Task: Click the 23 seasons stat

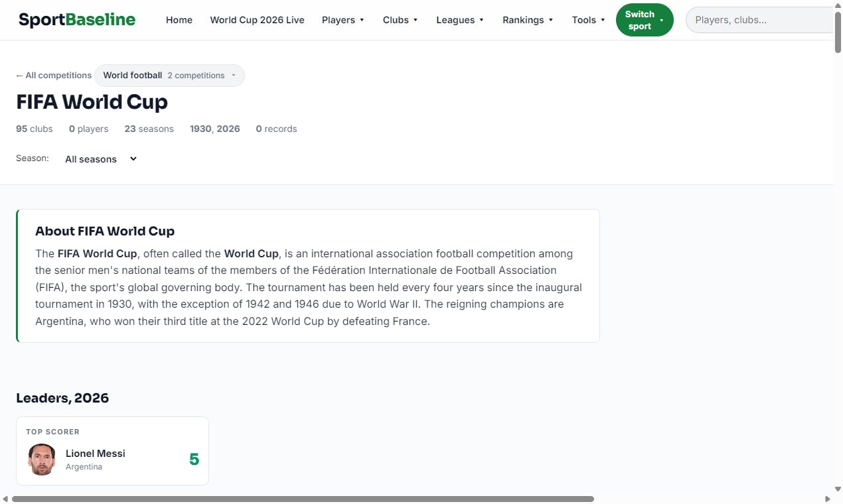Action: click(x=149, y=129)
